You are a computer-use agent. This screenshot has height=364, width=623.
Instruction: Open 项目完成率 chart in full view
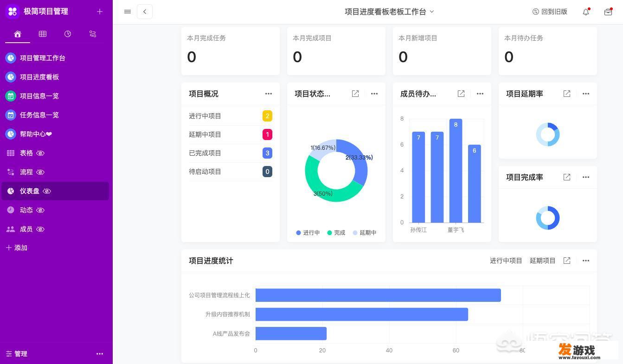(x=567, y=177)
